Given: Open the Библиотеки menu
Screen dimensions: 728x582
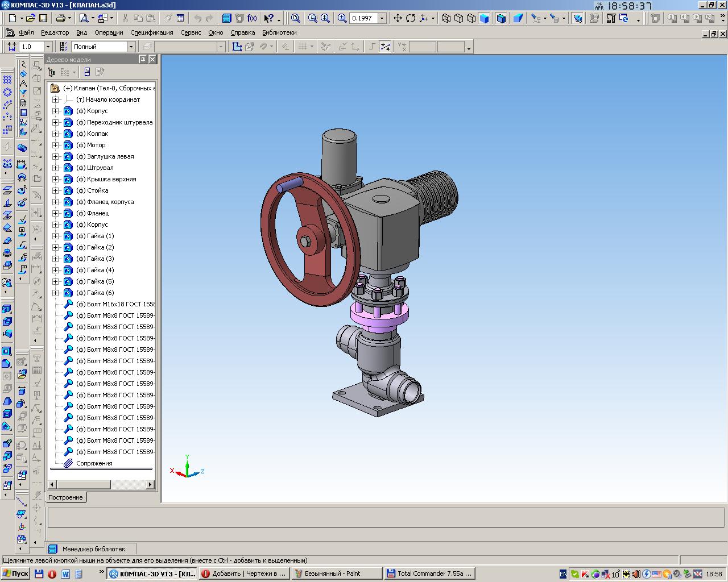Looking at the screenshot, I should tap(279, 32).
